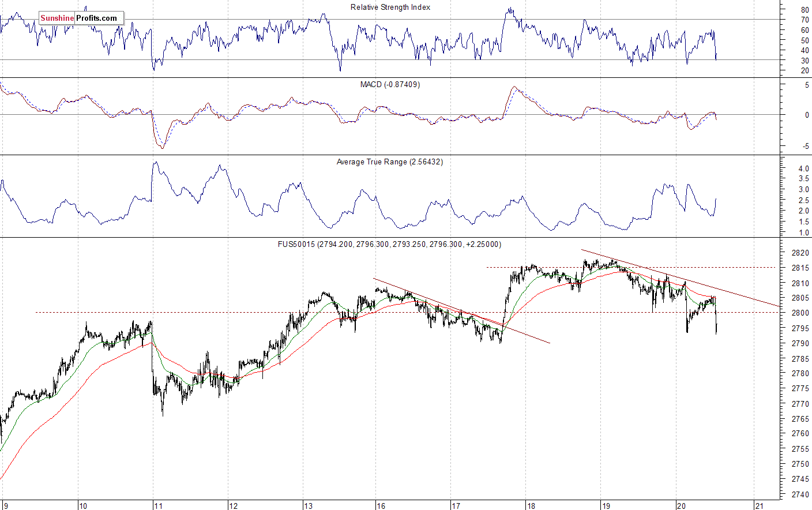The width and height of the screenshot is (812, 510).
Task: Select the MACD (-0.87409) panel title
Action: (390, 84)
